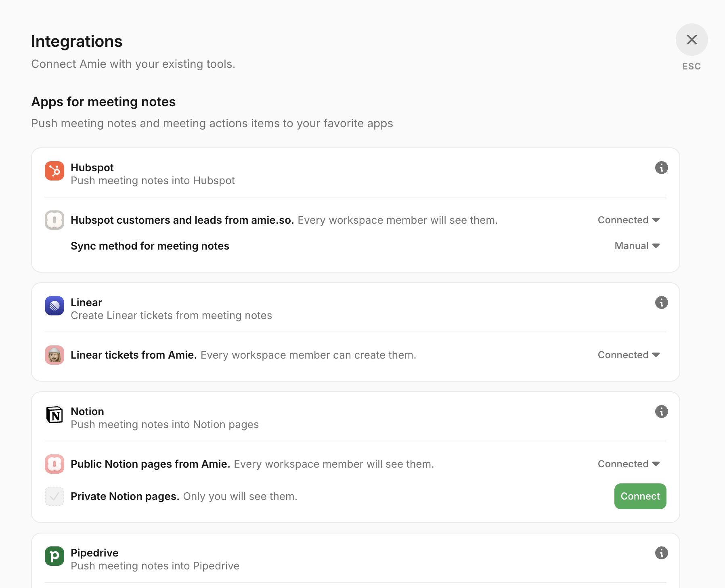This screenshot has height=588, width=725.
Task: Click the Pipedrive app logo icon
Action: coord(54,556)
